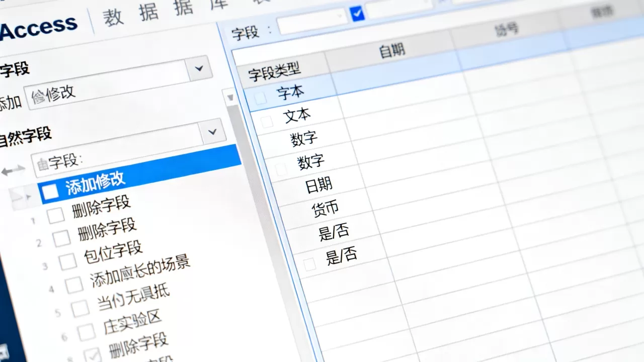This screenshot has height=362, width=644.
Task: Select the 当份无具抵 entry text
Action: pyautogui.click(x=133, y=298)
